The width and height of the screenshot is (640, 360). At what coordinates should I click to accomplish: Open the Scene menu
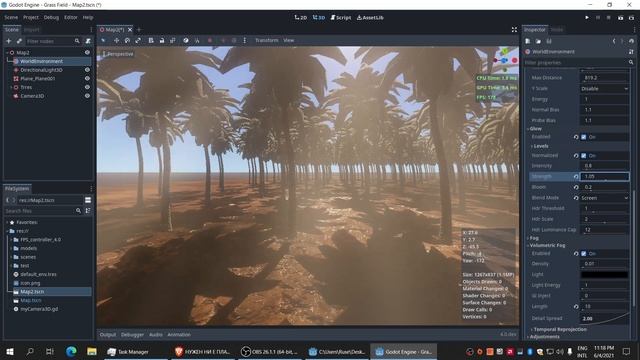point(11,18)
